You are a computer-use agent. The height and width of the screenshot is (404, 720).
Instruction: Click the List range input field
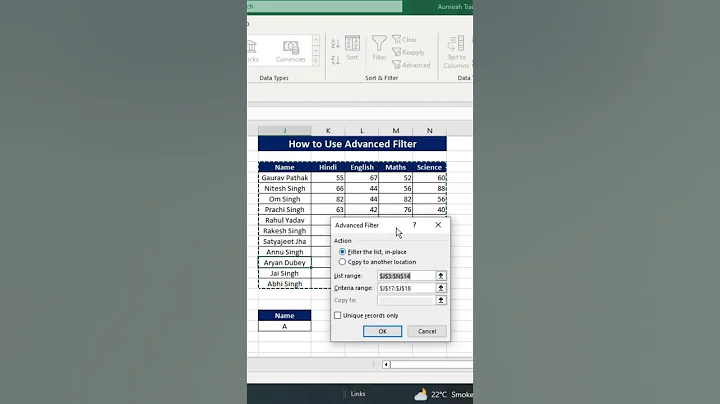(x=406, y=276)
